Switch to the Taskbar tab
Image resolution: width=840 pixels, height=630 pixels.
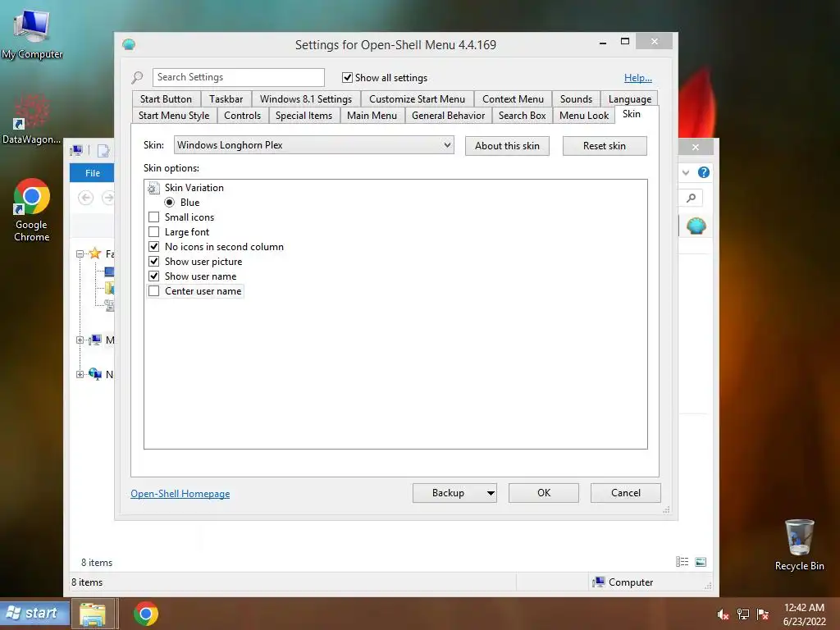pyautogui.click(x=226, y=99)
